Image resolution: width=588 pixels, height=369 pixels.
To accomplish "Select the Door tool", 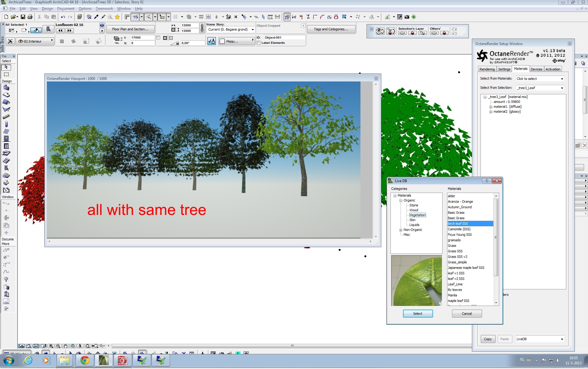I will coord(6,139).
